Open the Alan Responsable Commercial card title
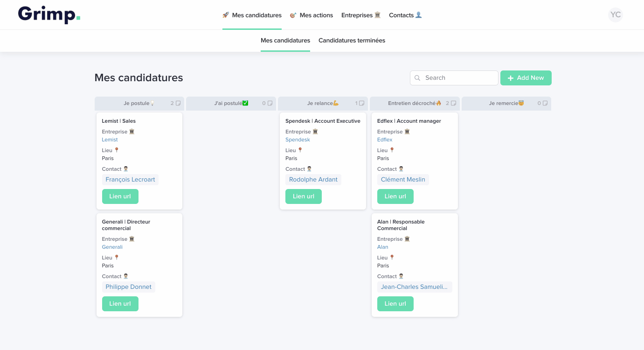The width and height of the screenshot is (644, 350). click(401, 225)
